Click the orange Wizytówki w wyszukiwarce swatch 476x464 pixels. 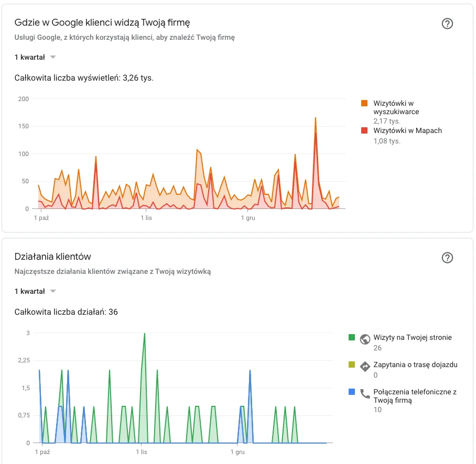tap(364, 104)
